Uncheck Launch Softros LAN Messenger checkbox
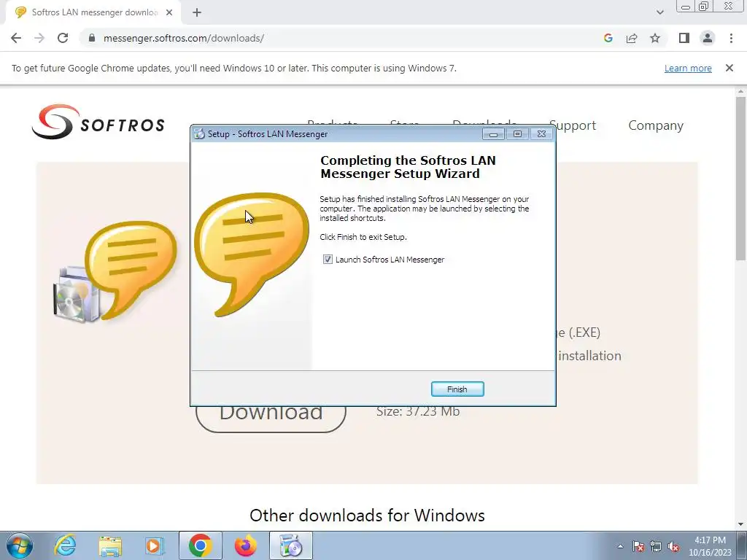 (328, 260)
